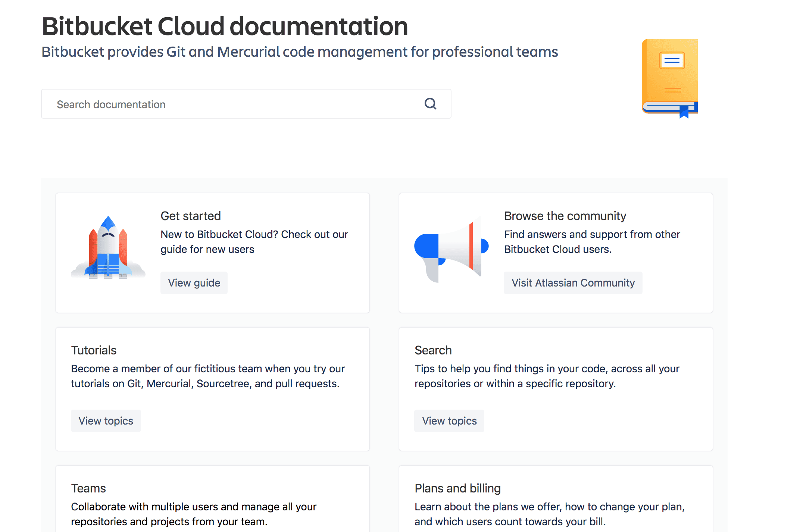Focus the Search documentation input field

[x=231, y=104]
